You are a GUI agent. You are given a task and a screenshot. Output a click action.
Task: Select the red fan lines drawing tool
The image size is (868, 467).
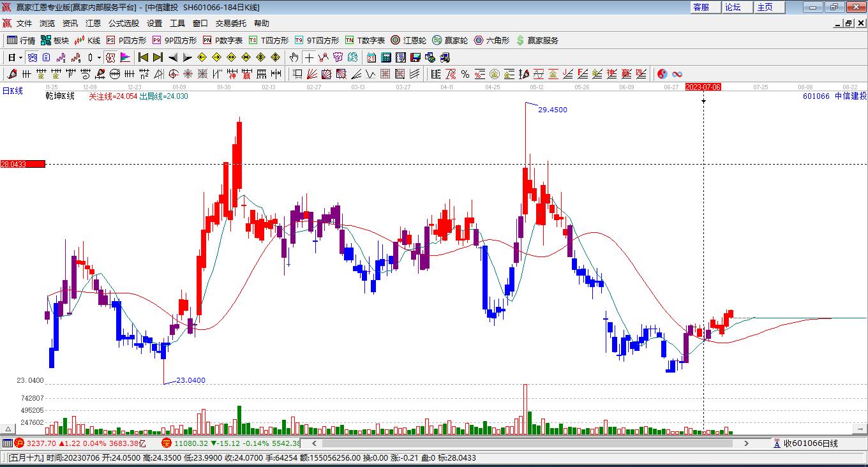[x=313, y=74]
